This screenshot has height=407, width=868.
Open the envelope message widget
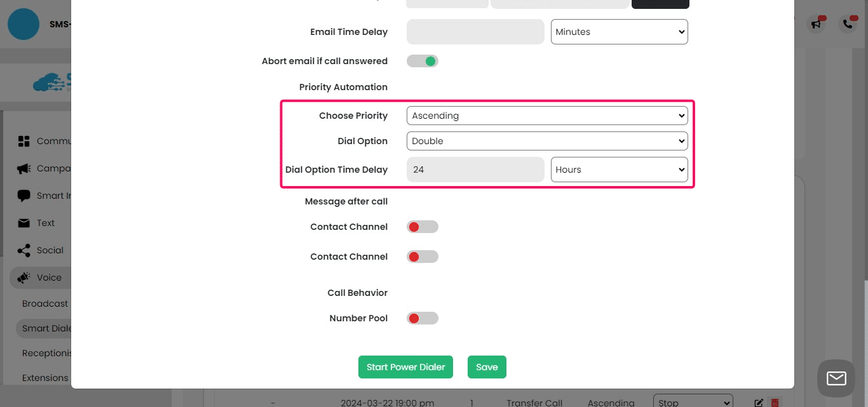[x=836, y=378]
